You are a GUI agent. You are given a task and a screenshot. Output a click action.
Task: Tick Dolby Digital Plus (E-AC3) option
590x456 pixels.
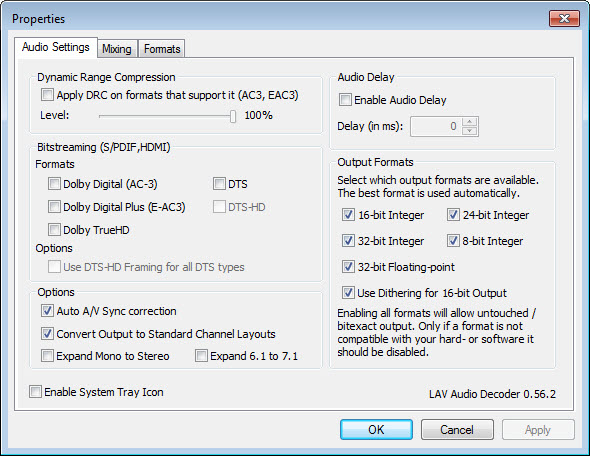pyautogui.click(x=54, y=207)
